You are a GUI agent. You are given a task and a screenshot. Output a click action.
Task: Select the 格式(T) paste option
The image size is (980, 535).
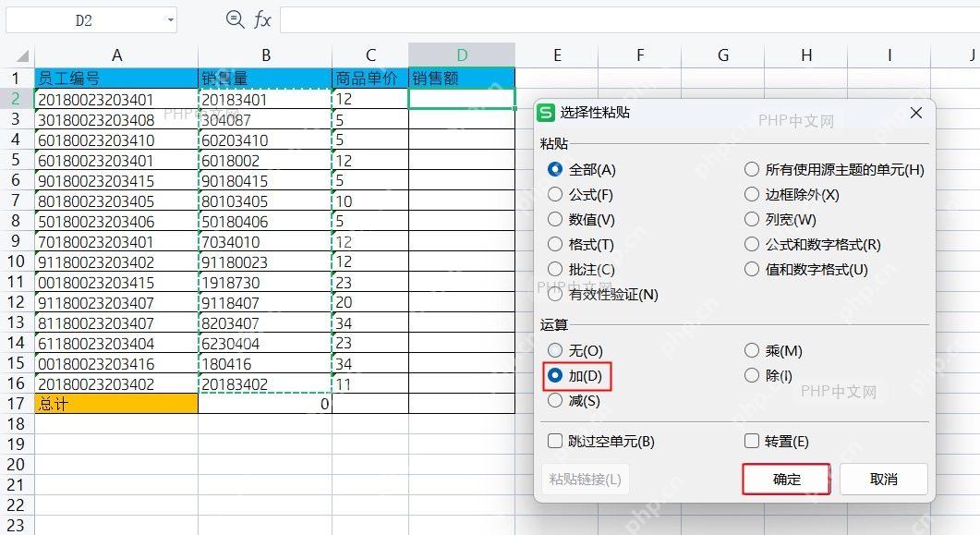(581, 244)
